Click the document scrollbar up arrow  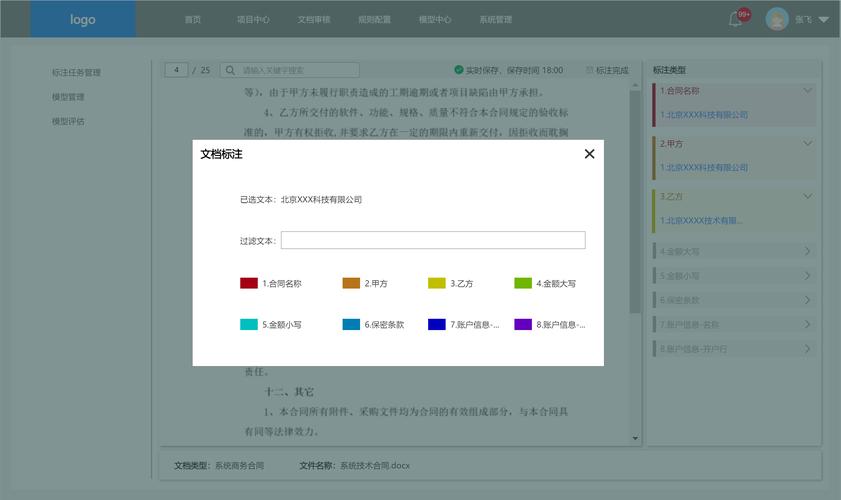pos(635,85)
